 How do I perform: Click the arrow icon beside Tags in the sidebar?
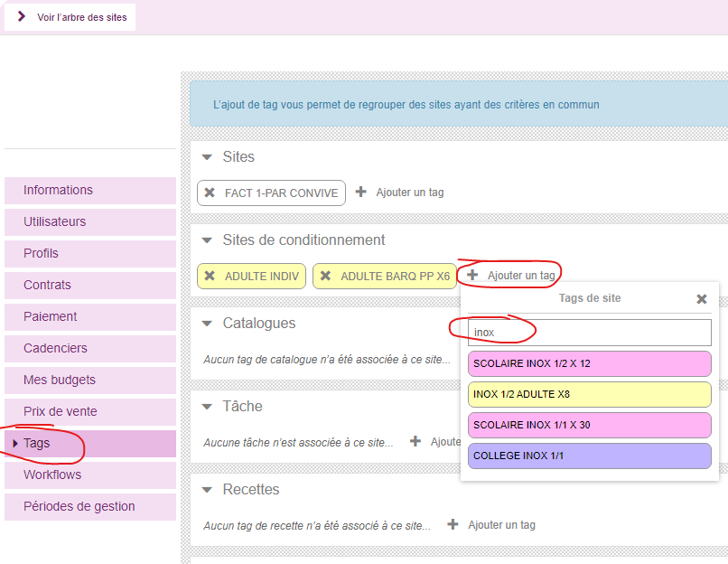[15, 443]
